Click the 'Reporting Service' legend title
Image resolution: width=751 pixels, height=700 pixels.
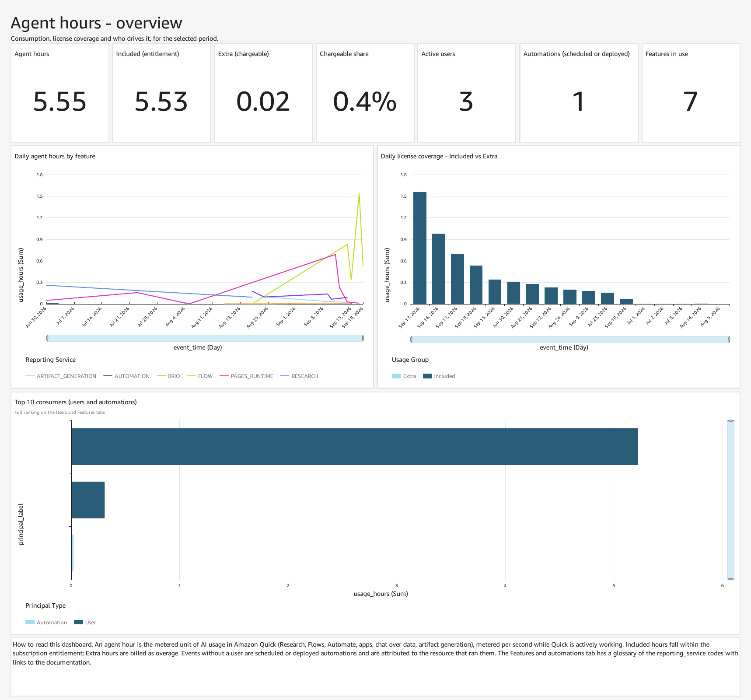point(50,360)
